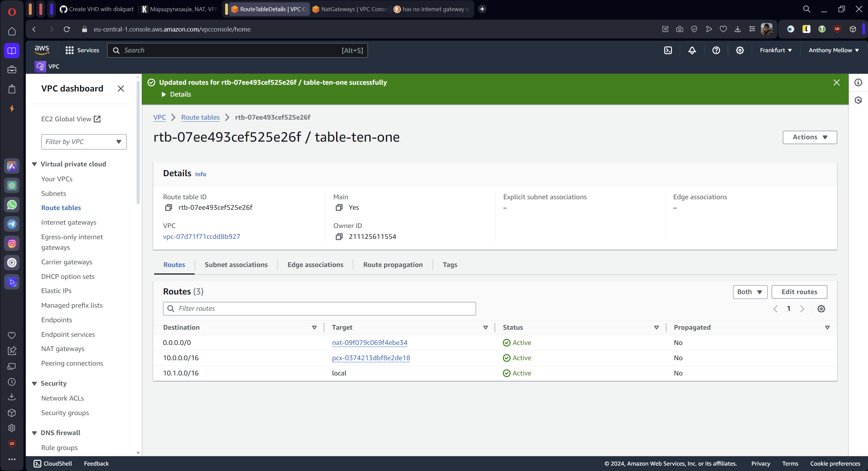Switch to the Subnet associations tab
The width and height of the screenshot is (868, 471).
[x=236, y=265]
